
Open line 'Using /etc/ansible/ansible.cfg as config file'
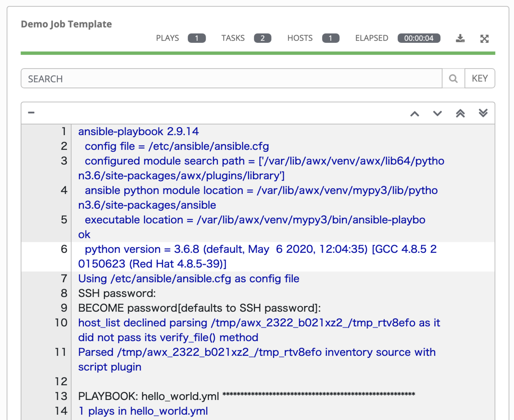[x=188, y=279]
